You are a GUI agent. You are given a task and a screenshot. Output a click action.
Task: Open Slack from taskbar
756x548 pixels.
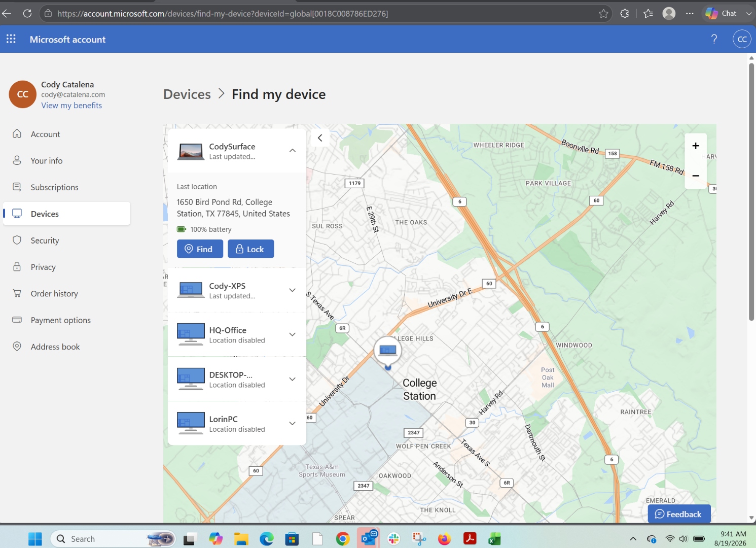[x=393, y=539]
